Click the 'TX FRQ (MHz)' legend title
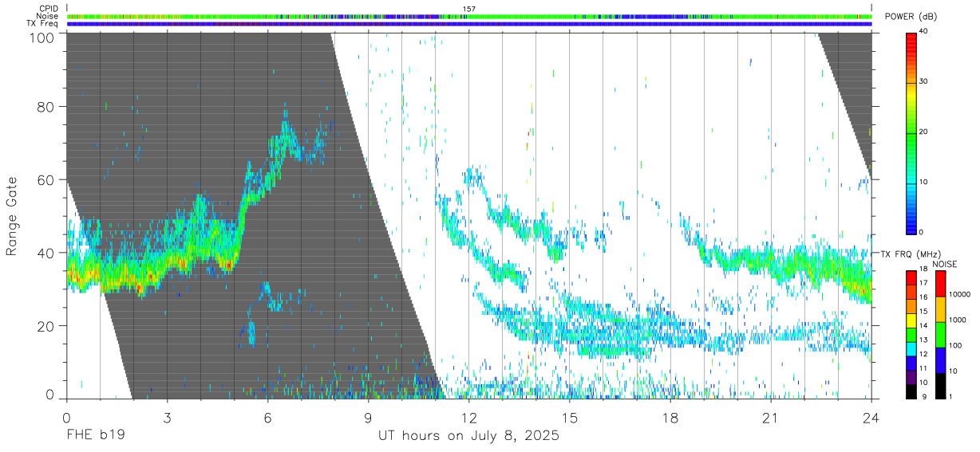Viewport: 980px width, 452px height. click(909, 254)
